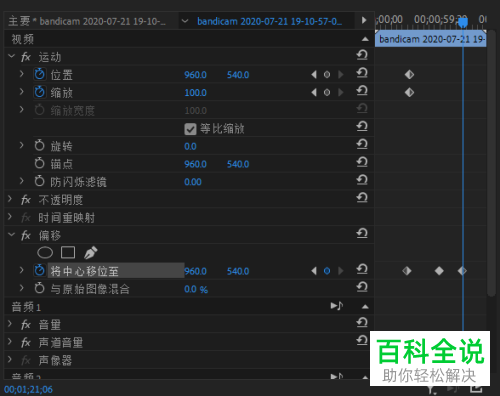The width and height of the screenshot is (500, 396).
Task: Toggle the fx switch for 偏移
Action: pyautogui.click(x=26, y=236)
